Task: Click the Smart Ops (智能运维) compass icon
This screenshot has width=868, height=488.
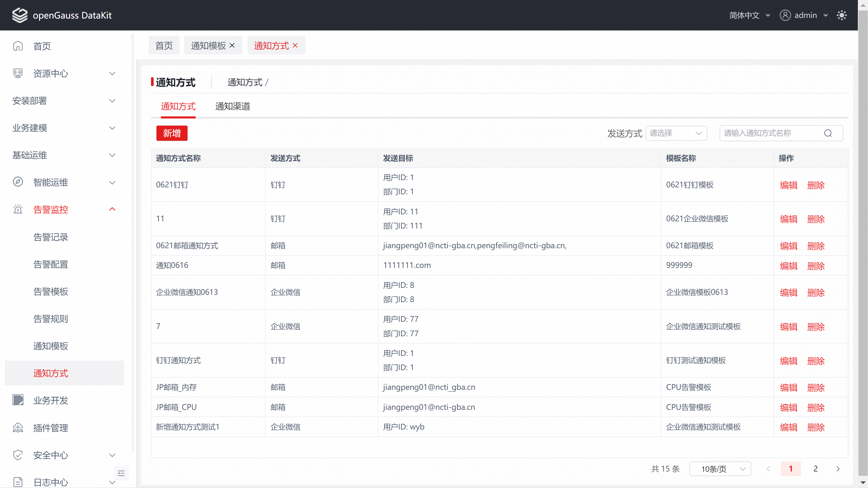Action: tap(18, 182)
